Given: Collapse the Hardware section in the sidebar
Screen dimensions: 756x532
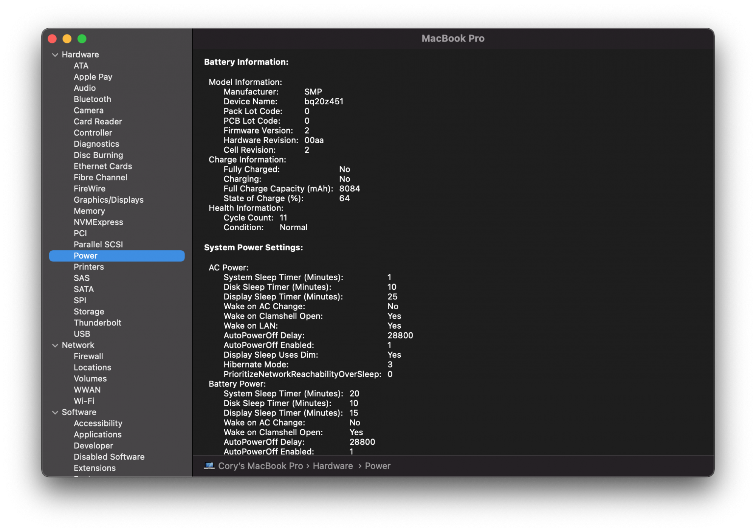Looking at the screenshot, I should [x=55, y=54].
